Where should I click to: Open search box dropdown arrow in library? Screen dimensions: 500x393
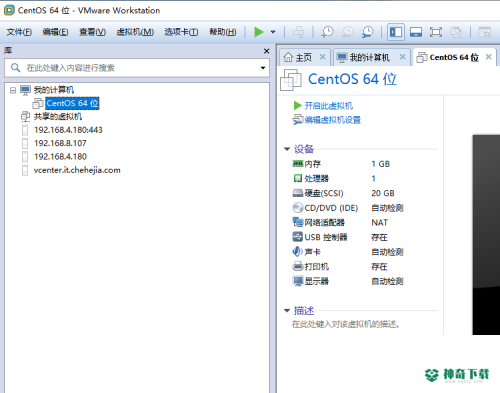(x=263, y=68)
